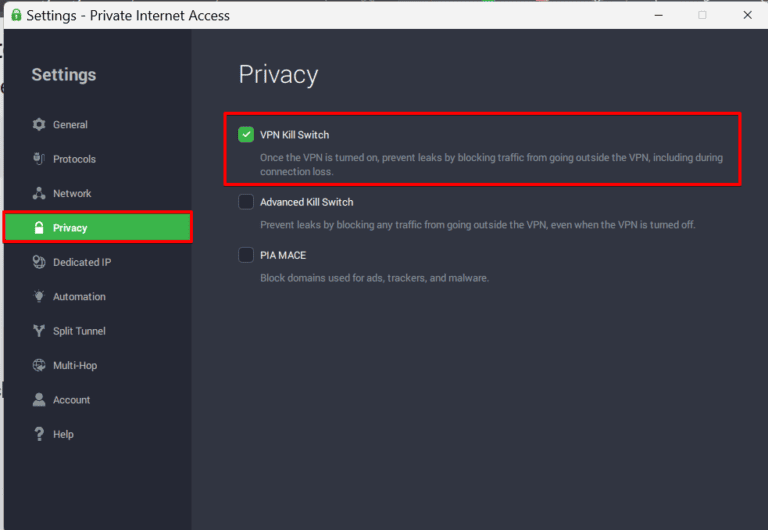The image size is (768, 530).
Task: Go to the Account tab
Action: click(x=97, y=400)
